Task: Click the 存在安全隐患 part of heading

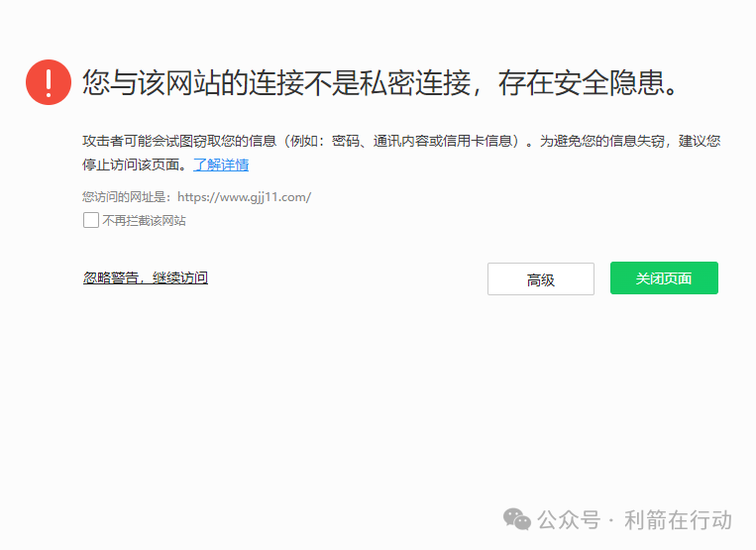Action: [582, 82]
